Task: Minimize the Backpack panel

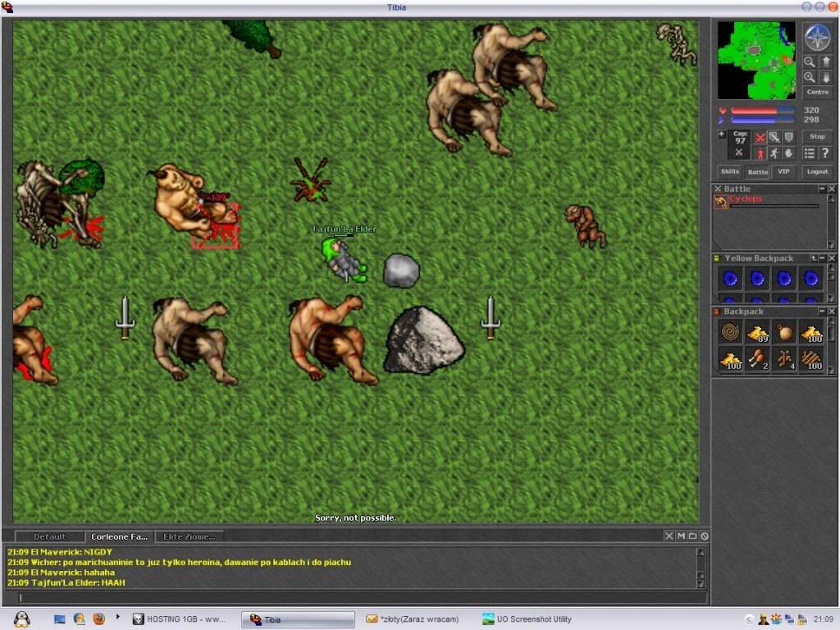Action: pos(822,311)
